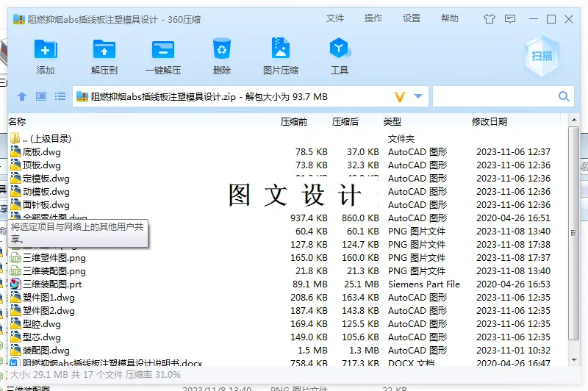Image resolution: width=588 pixels, height=391 pixels.
Task: Go up one level with the arrow icon
Action: pos(22,97)
